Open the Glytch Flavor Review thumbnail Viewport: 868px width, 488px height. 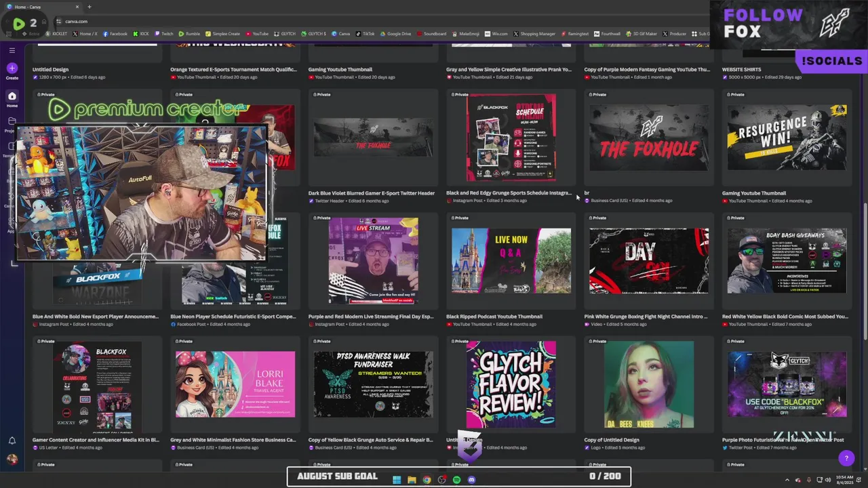[511, 384]
